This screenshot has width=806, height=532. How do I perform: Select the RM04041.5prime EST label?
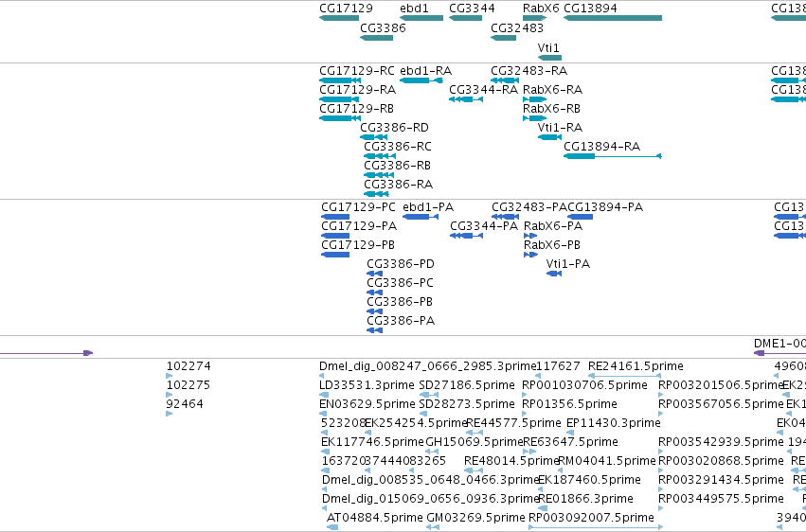(607, 462)
